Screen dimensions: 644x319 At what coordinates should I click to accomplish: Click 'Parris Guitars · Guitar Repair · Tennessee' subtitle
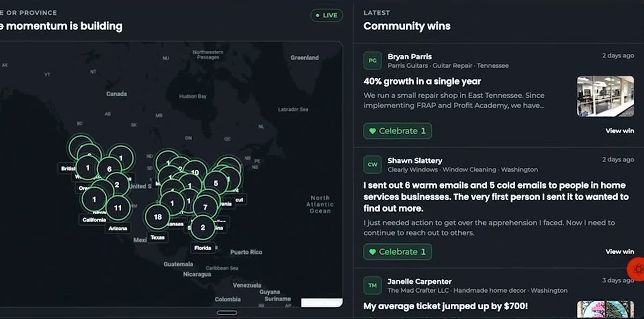tap(448, 66)
